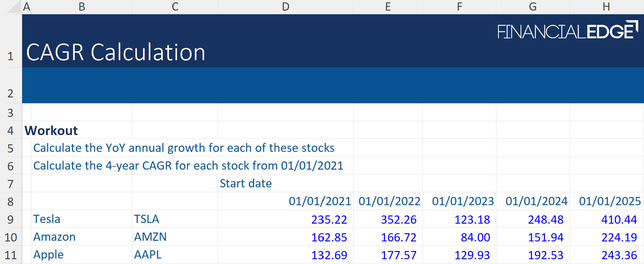Click the 01/01/2023 date header cell
Viewport: 644px width, 264px height.
(x=462, y=201)
